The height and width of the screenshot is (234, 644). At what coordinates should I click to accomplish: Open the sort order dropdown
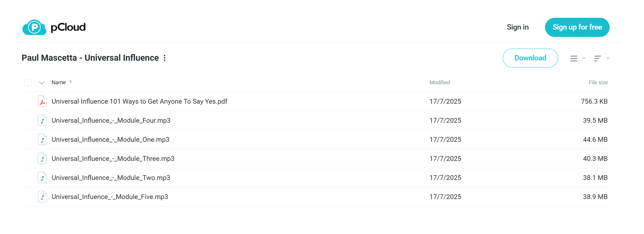coord(602,58)
